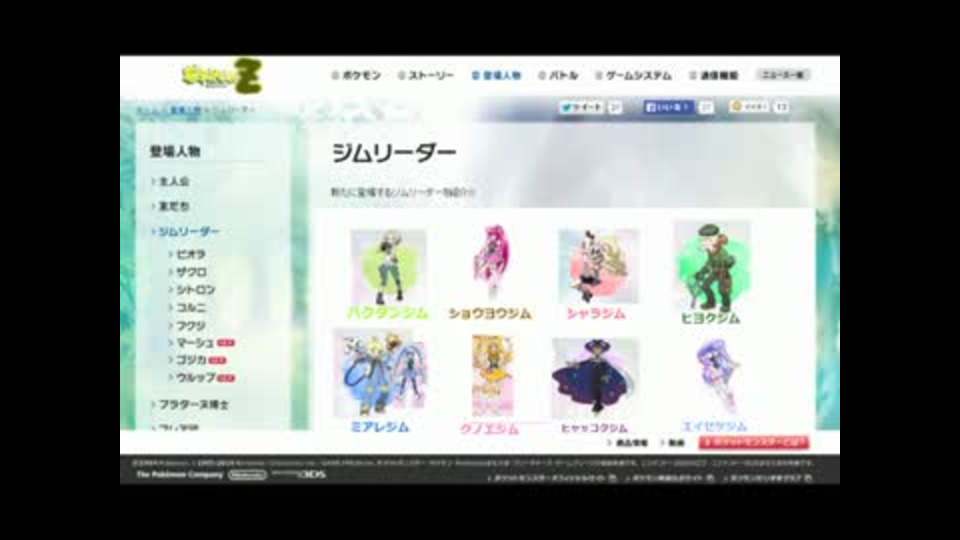Click The Pokémon Company footer text
This screenshot has width=960, height=540.
(179, 474)
